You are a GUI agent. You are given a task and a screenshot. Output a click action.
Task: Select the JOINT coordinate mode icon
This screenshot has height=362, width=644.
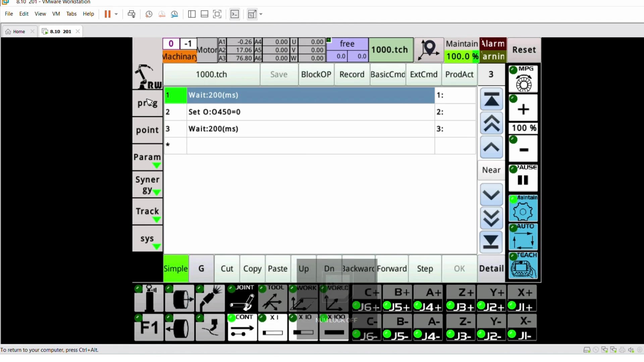242,298
